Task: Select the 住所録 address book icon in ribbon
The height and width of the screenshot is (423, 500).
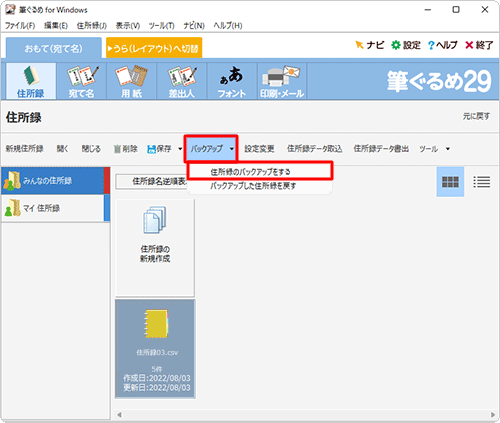Action: tap(31, 81)
